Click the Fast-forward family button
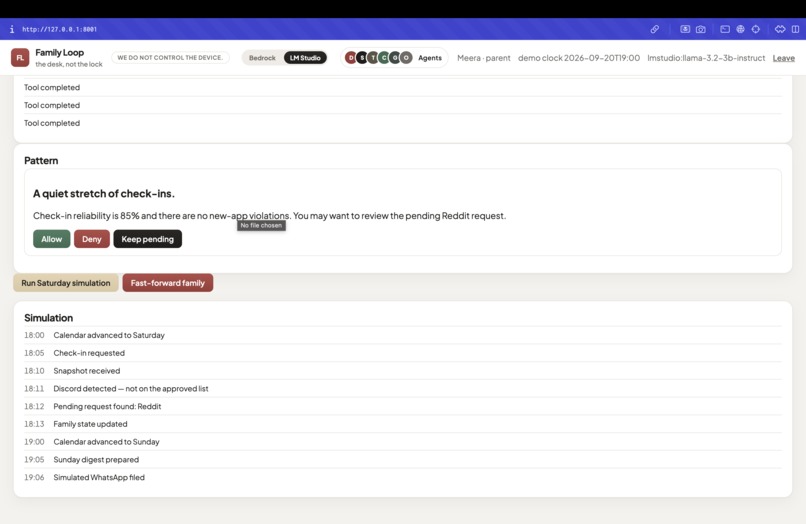This screenshot has height=524, width=806. point(168,283)
